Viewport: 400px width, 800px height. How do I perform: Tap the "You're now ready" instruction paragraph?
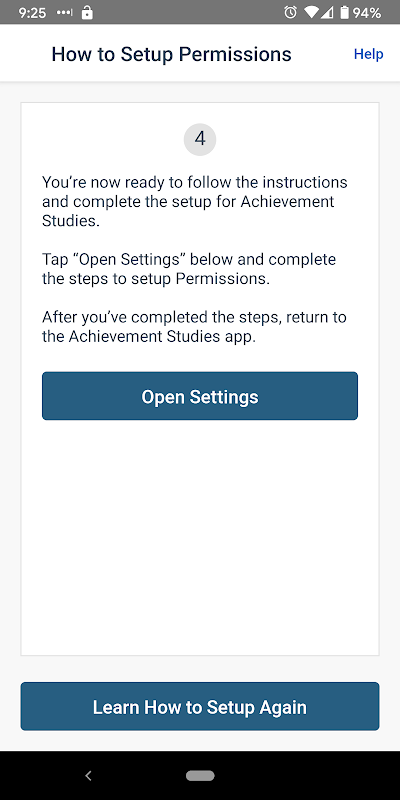point(195,202)
